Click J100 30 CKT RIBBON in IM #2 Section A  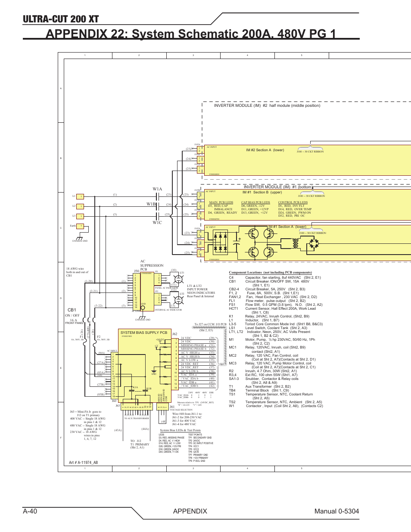tap(310, 152)
